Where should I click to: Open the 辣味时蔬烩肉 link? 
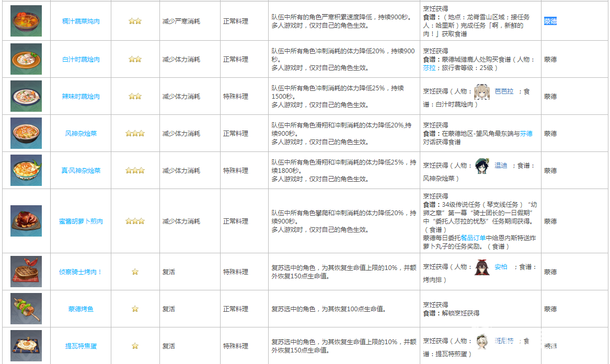tap(81, 96)
